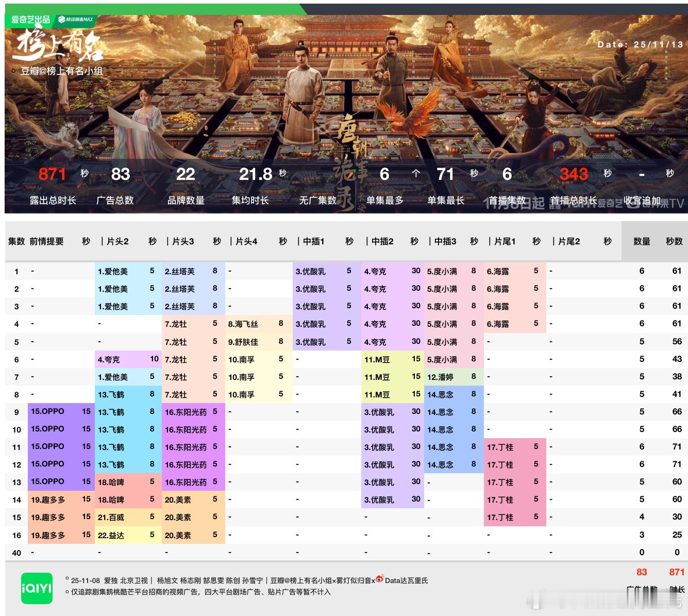The width and height of the screenshot is (688, 616).
Task: Click 7.龙牡 in the episode 4 row
Action: tap(176, 324)
